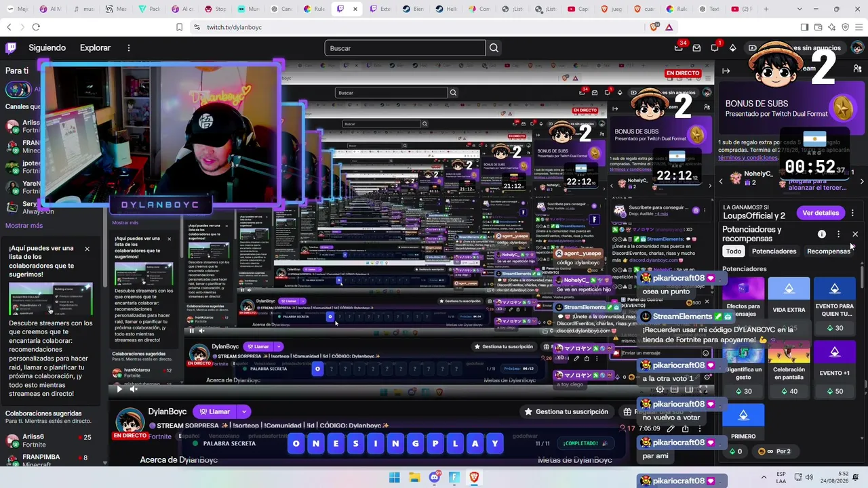Viewport: 868px width, 488px height.
Task: Go to next leaderboard entry arrow
Action: click(x=862, y=182)
